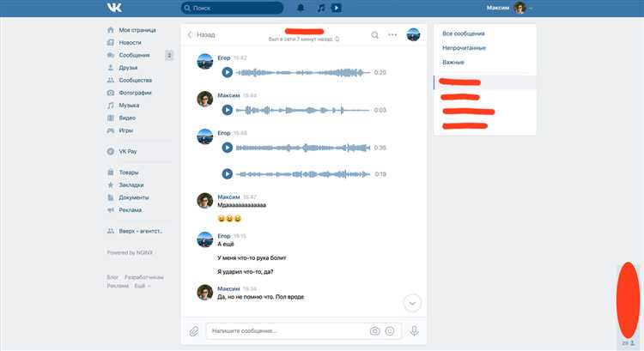Play Егор's 0:20 voice message
The image size is (644, 351).
point(228,73)
